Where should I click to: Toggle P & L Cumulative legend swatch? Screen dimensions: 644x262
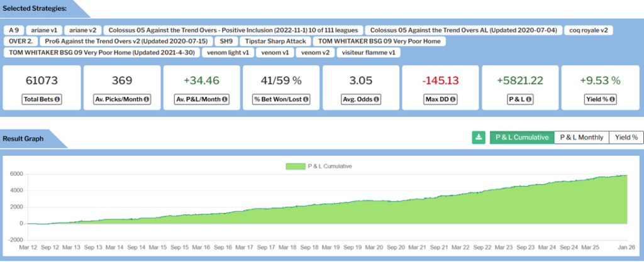(294, 166)
